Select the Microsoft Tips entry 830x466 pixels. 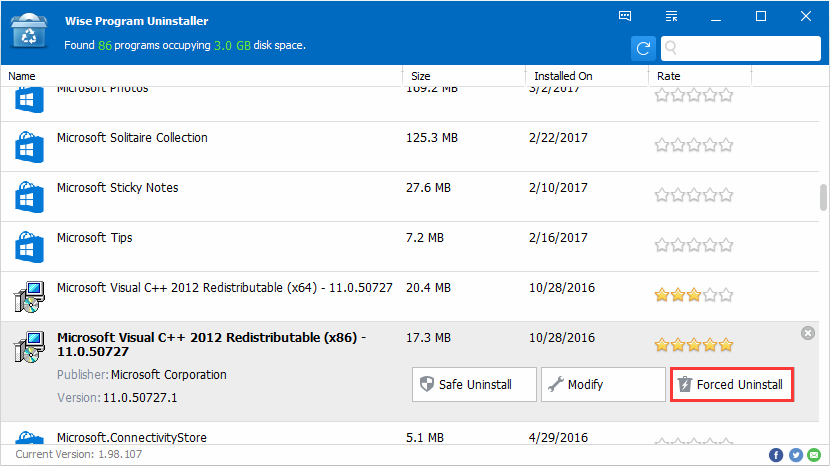click(x=410, y=246)
